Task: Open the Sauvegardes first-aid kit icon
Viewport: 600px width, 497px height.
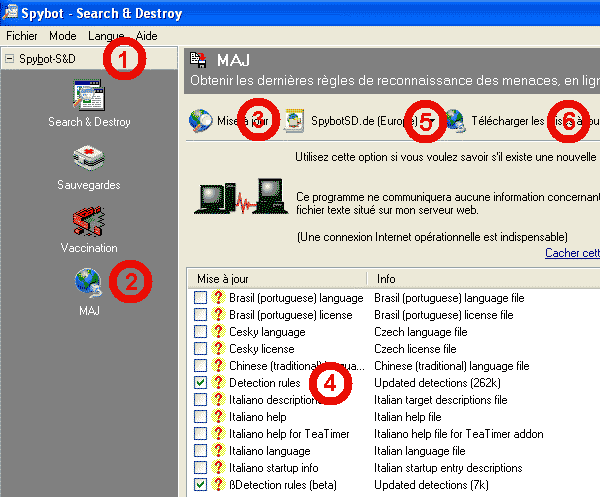Action: (89, 158)
